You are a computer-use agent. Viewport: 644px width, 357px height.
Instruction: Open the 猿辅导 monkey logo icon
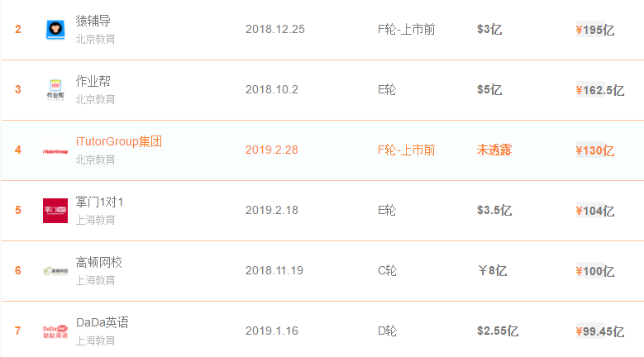coord(55,30)
